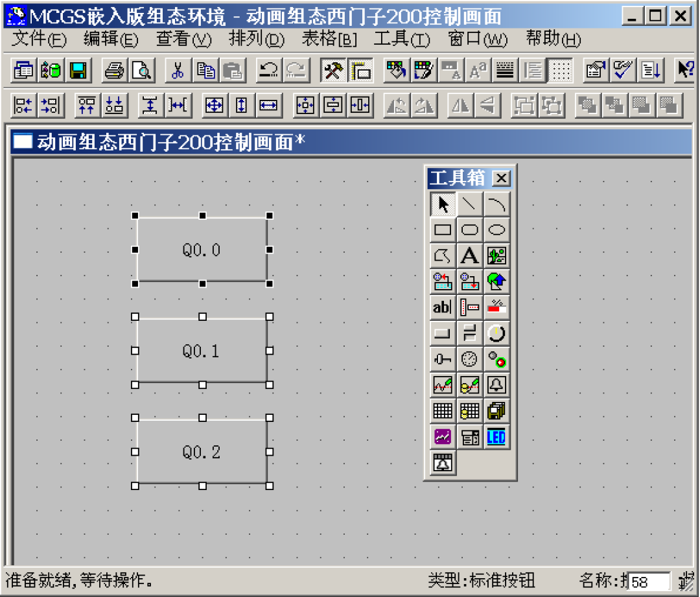Select the standard button tool
This screenshot has width=700, height=597.
443,333
